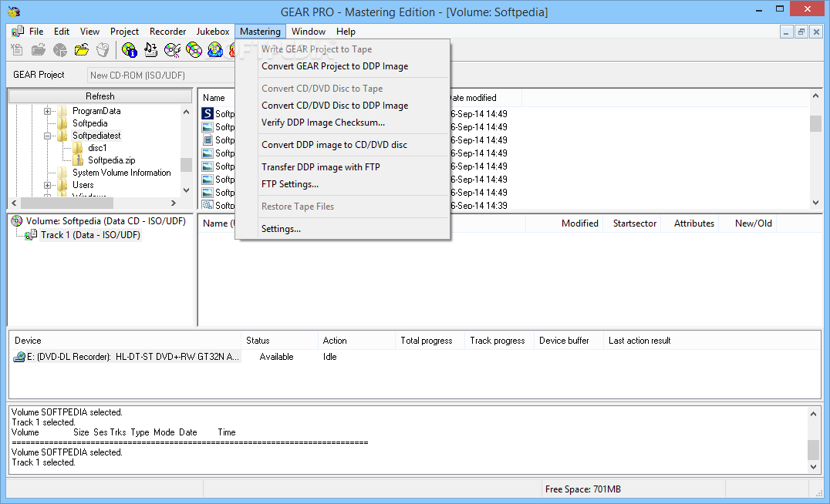The image size is (830, 504).
Task: Click the GEAR document icon beside File menu
Action: (x=18, y=31)
